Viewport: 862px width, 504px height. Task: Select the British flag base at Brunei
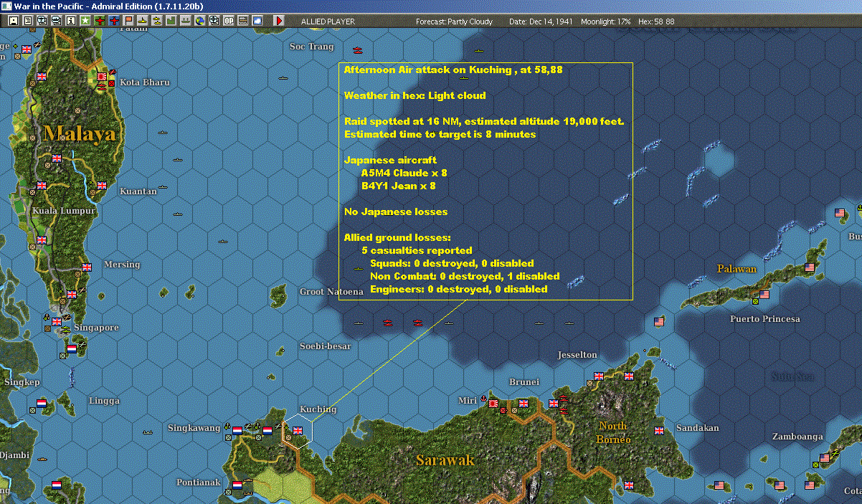[524, 404]
